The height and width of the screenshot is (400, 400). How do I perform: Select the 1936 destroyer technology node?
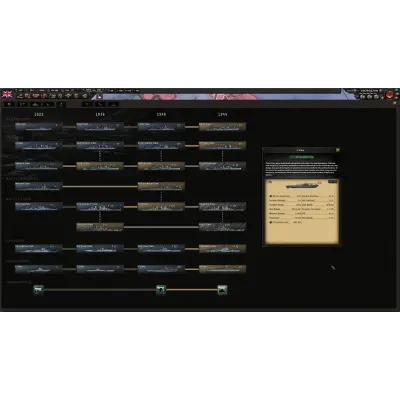pos(100,127)
